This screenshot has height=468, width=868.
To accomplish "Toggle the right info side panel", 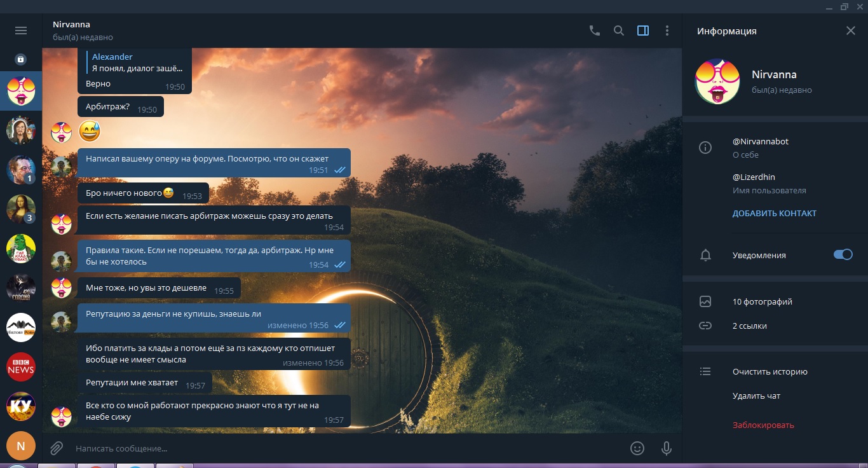I will [x=643, y=31].
